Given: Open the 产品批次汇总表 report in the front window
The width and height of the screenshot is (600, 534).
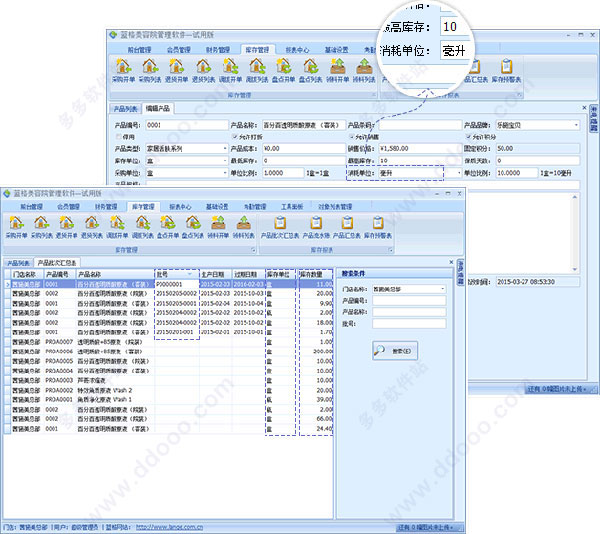Looking at the screenshot, I should 280,227.
